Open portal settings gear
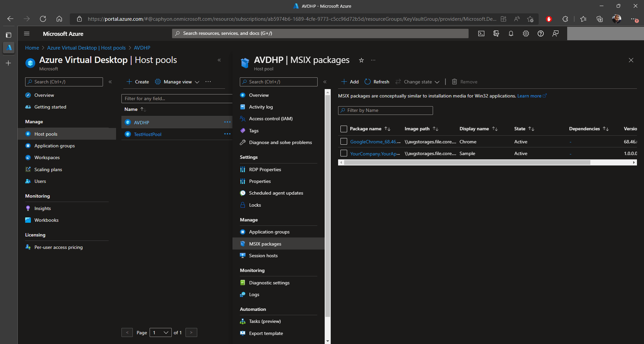 point(526,33)
